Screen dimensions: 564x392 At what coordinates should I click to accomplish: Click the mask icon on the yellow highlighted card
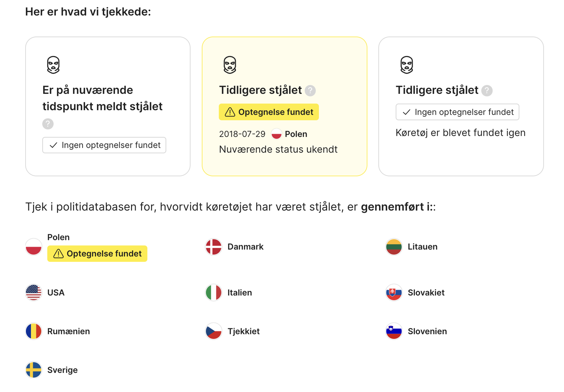pyautogui.click(x=230, y=65)
